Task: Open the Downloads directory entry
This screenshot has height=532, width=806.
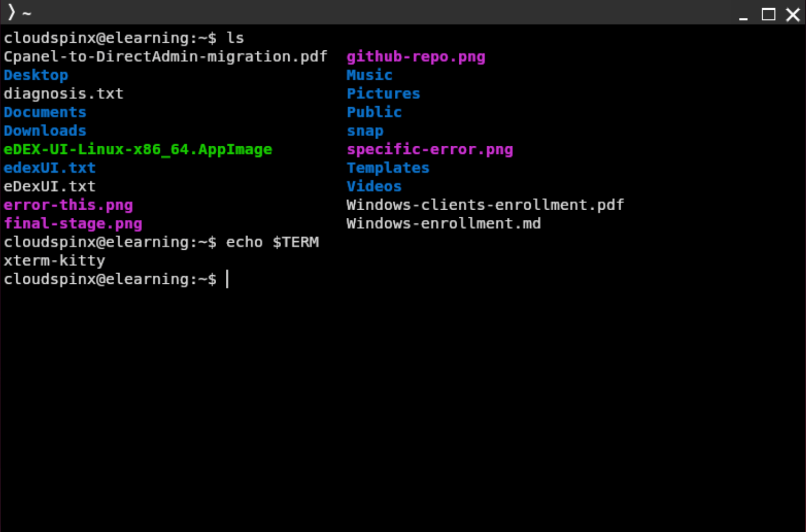Action: 44,131
